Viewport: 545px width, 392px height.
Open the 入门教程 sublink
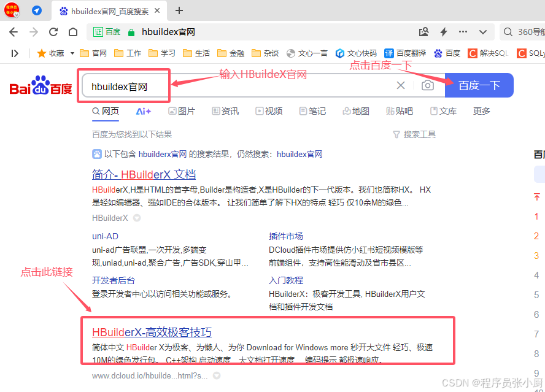286,280
